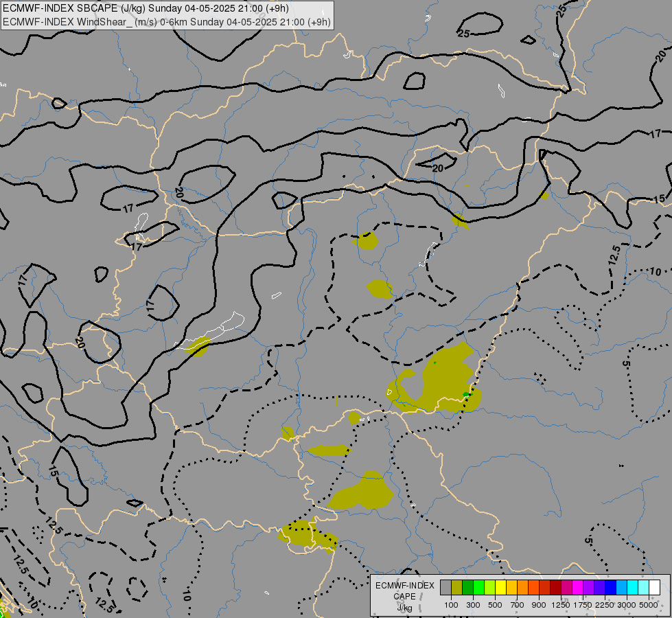The height and width of the screenshot is (618, 672).
Task: Click the legend tick label 2250
Action: (x=605, y=605)
